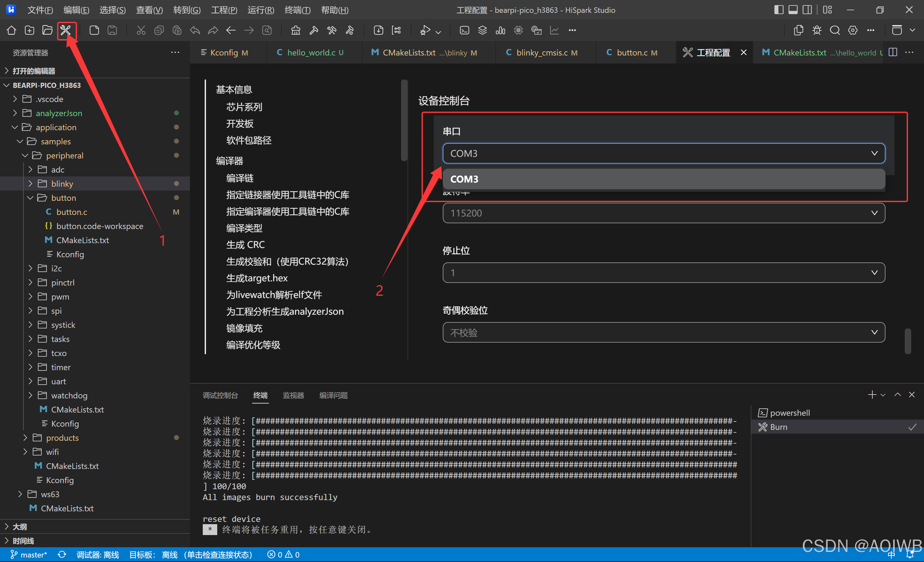
Task: Click the bug icon at top right
Action: click(x=817, y=30)
